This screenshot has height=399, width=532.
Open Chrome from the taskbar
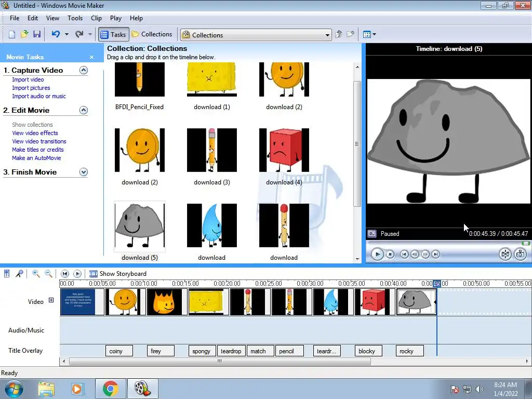(x=110, y=389)
